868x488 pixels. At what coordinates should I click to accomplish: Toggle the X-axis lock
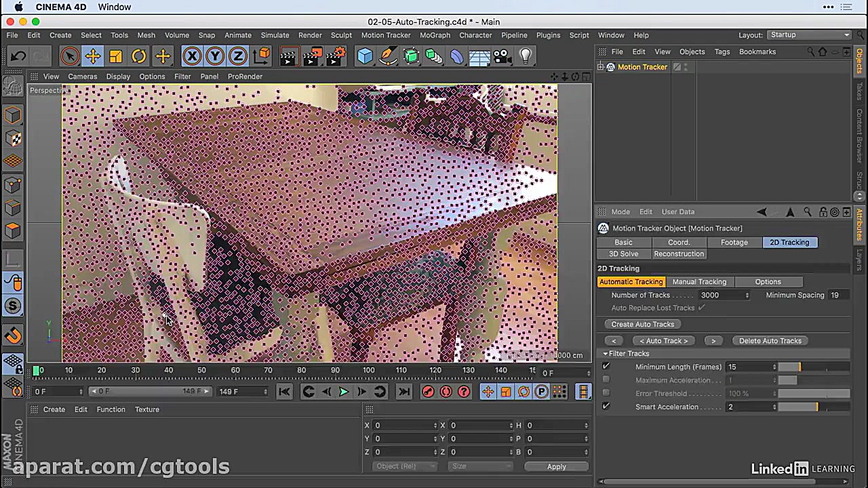[x=192, y=56]
